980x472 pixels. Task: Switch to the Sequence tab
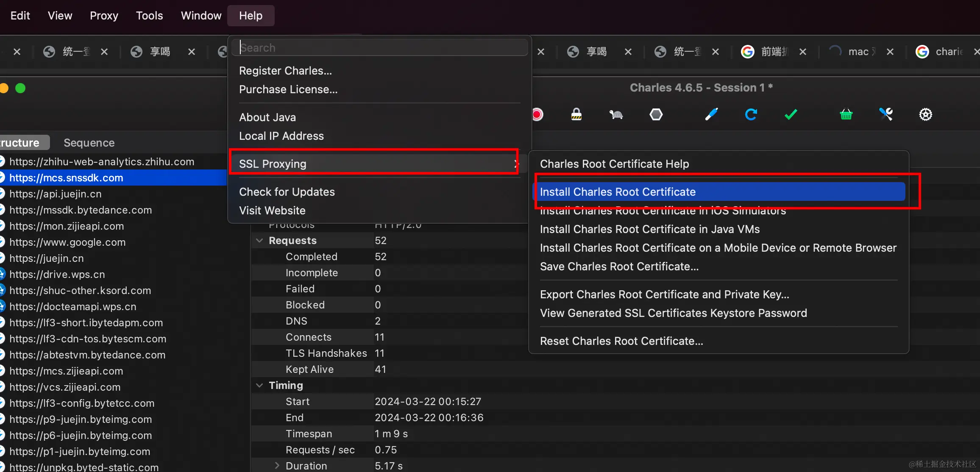[x=89, y=143]
